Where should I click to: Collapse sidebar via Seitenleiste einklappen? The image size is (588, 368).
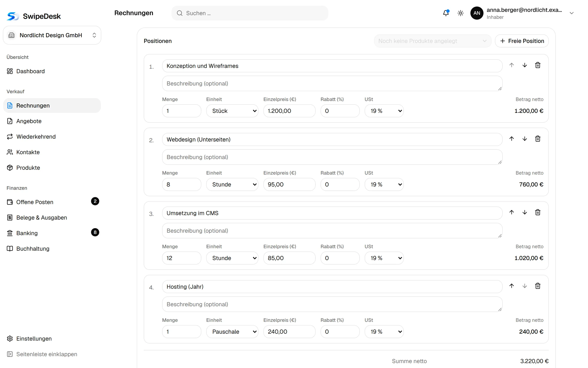point(52,354)
